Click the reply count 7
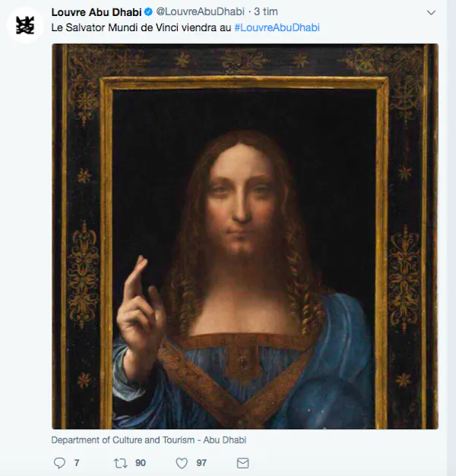 77,462
